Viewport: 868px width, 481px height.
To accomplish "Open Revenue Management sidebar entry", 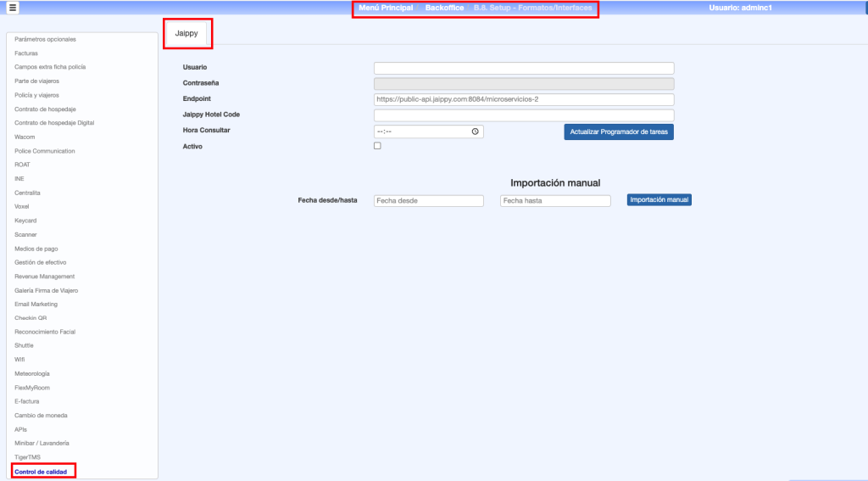I will 44,276.
